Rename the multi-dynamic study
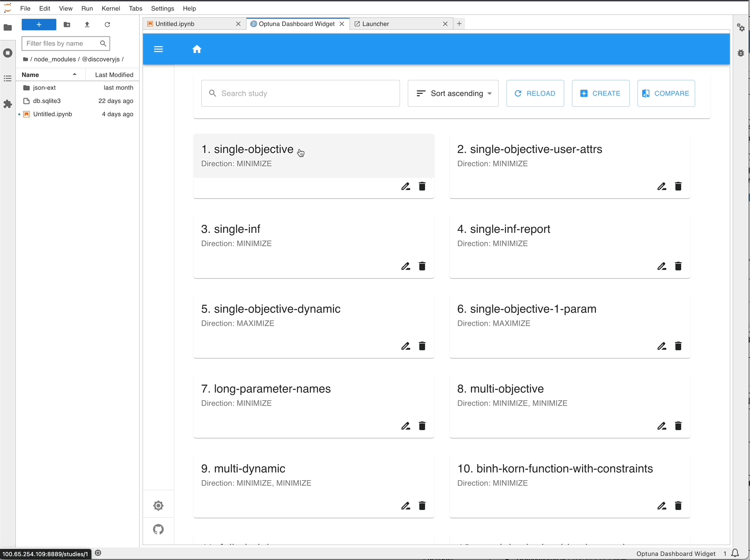750x560 pixels. 406,506
